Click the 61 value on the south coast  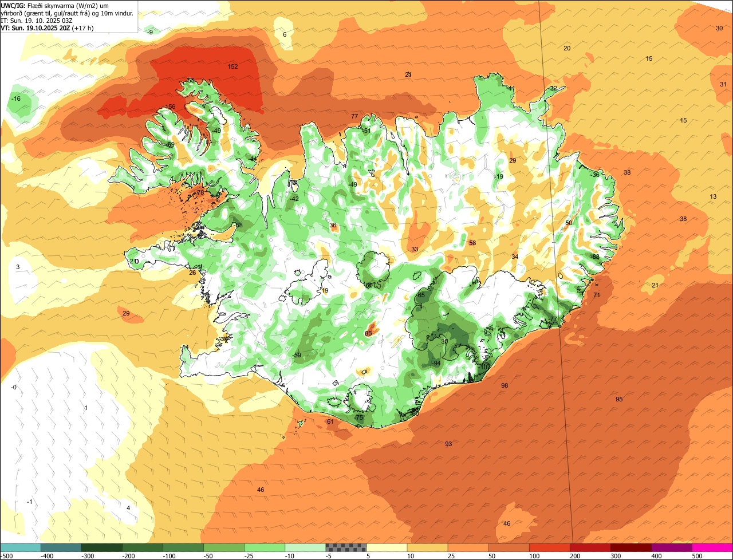pos(330,422)
